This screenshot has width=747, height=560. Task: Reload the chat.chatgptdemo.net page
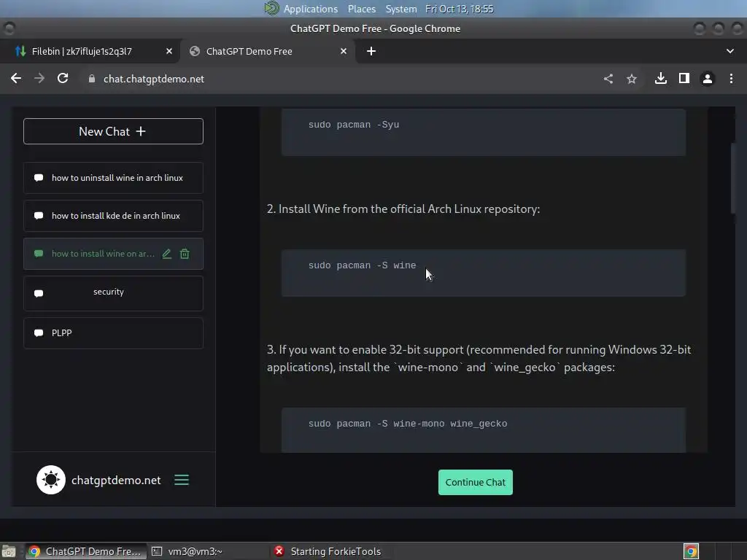tap(63, 79)
